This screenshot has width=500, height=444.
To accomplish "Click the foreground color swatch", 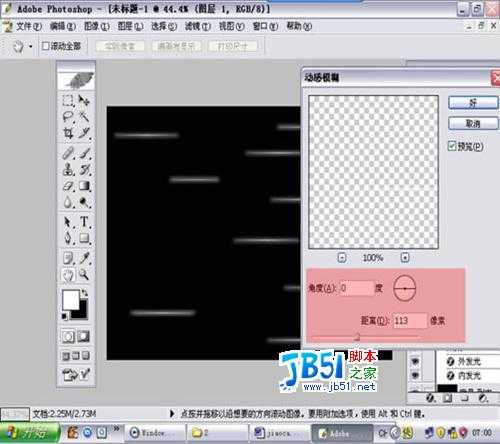I will [x=71, y=299].
